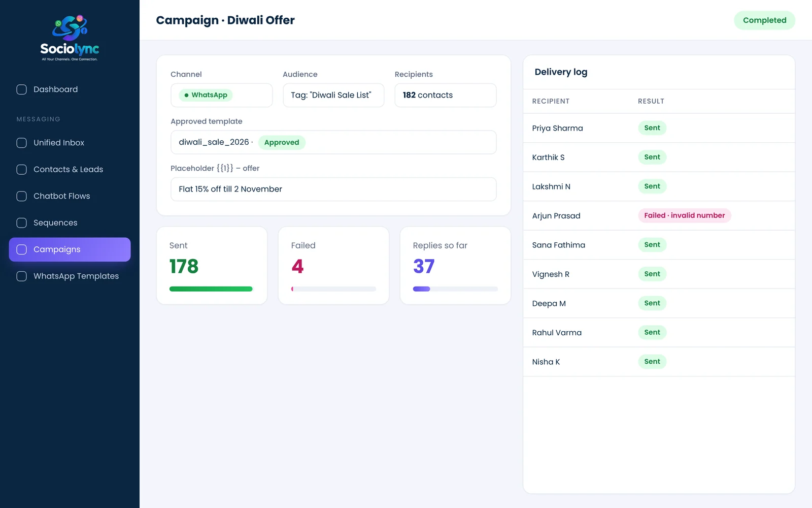812x508 pixels.
Task: Click the Approved template label
Action: (x=207, y=121)
